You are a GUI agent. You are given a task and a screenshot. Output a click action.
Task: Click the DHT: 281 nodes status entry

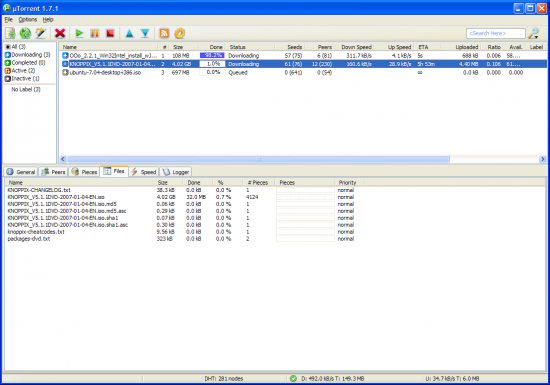[224, 378]
